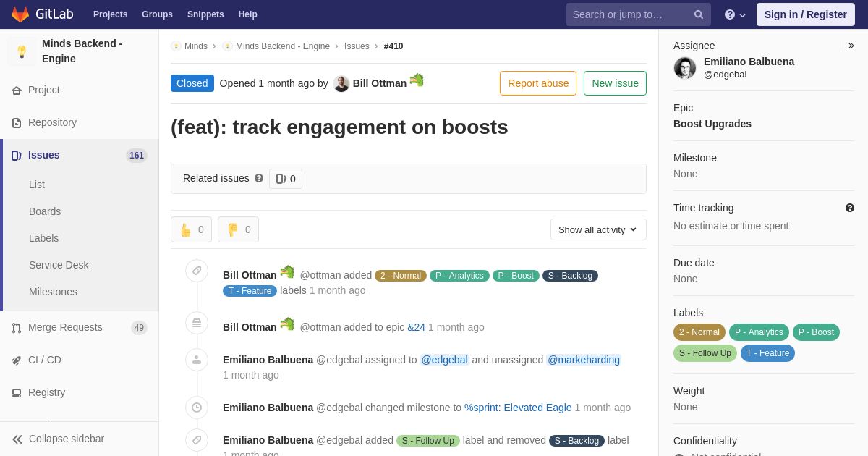Click the Issues count badge 161
Screen dimensions: 868x456
(x=137, y=156)
